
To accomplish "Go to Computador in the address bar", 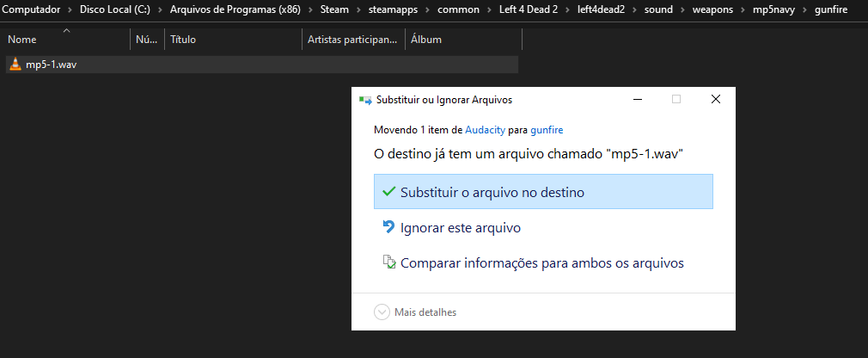I will (x=31, y=9).
